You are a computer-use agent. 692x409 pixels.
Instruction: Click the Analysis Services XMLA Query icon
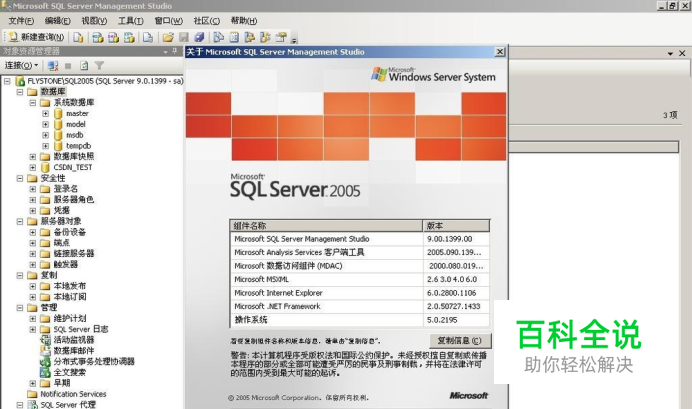[129, 38]
